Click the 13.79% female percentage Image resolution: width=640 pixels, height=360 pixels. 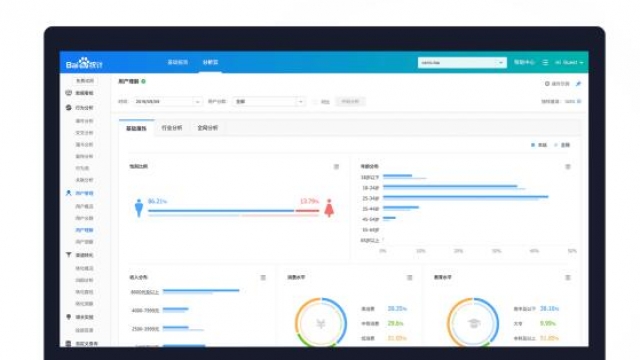click(309, 202)
